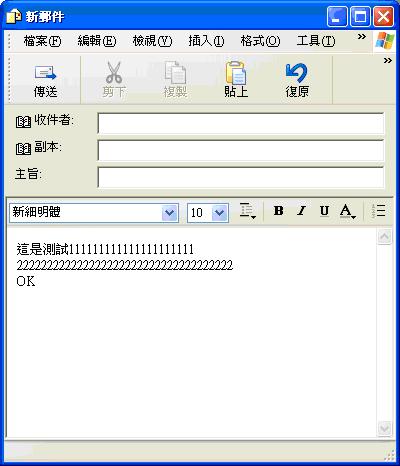The image size is (400, 466).
Task: Open address book next to 收件者
Action: coord(23,122)
